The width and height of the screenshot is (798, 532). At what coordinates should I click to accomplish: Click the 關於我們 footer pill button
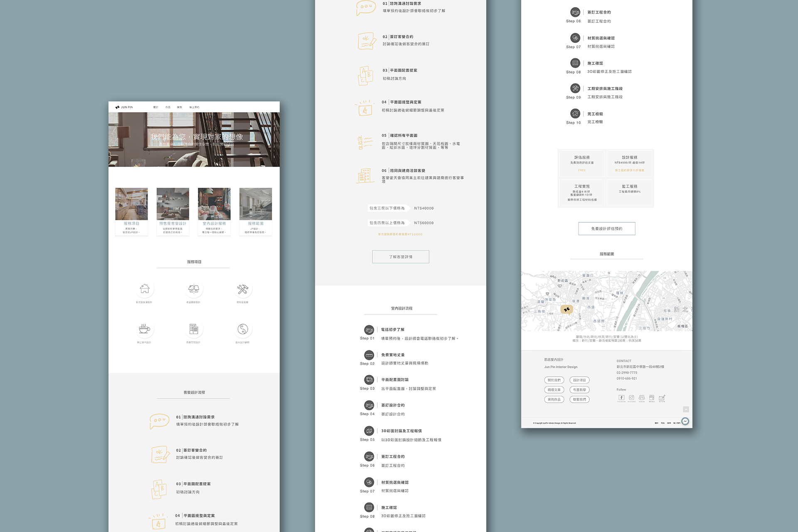[x=554, y=380]
